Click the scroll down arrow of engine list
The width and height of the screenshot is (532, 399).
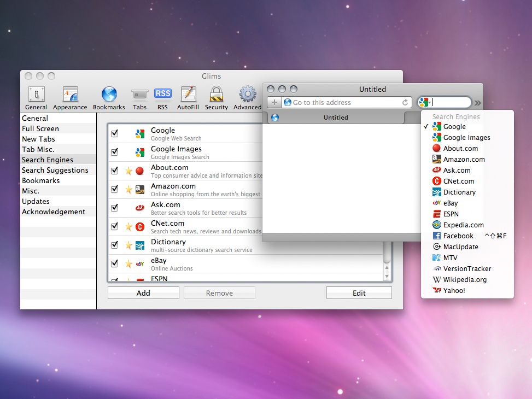(387, 277)
